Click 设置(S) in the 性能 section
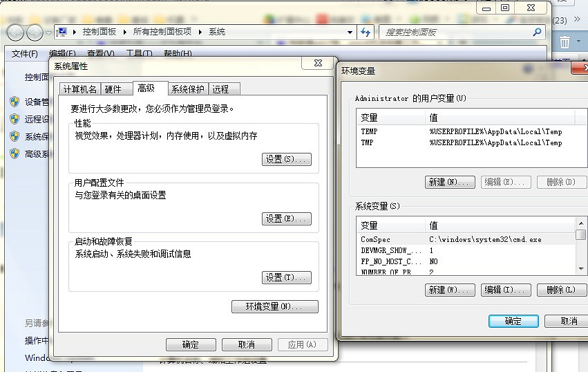The image size is (588, 372). pyautogui.click(x=287, y=159)
